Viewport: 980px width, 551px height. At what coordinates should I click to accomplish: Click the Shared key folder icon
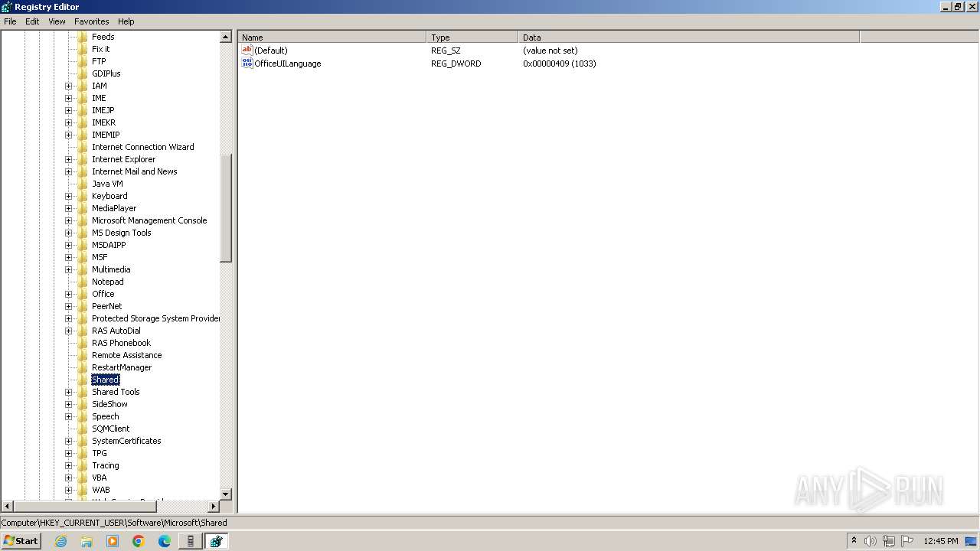point(83,380)
